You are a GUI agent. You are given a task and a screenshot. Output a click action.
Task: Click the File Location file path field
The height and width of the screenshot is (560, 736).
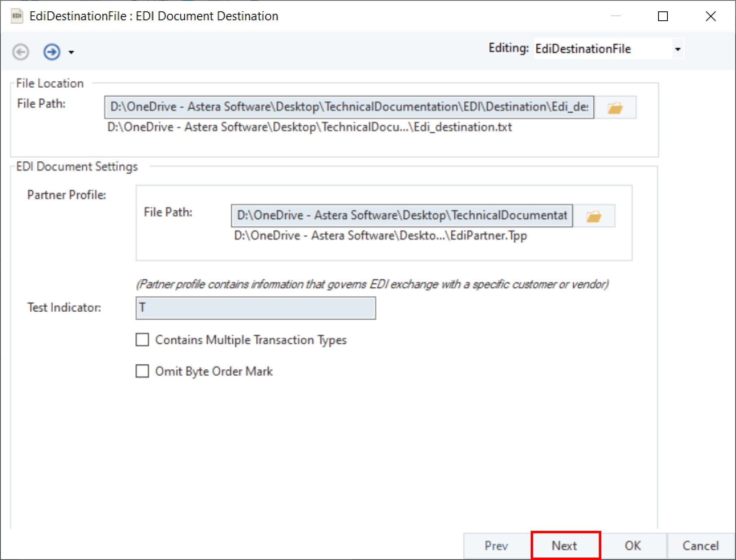tap(349, 107)
